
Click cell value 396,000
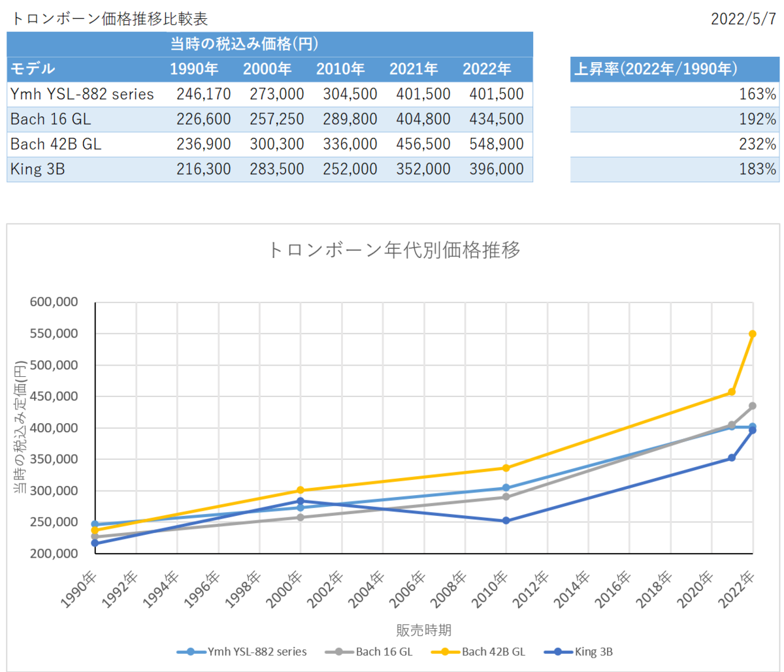pyautogui.click(x=497, y=169)
